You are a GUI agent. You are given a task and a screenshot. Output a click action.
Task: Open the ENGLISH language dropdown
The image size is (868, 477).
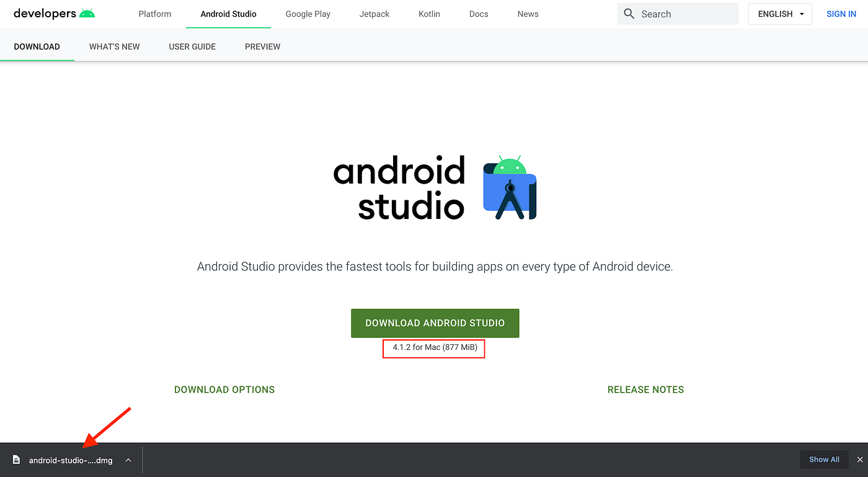(780, 14)
